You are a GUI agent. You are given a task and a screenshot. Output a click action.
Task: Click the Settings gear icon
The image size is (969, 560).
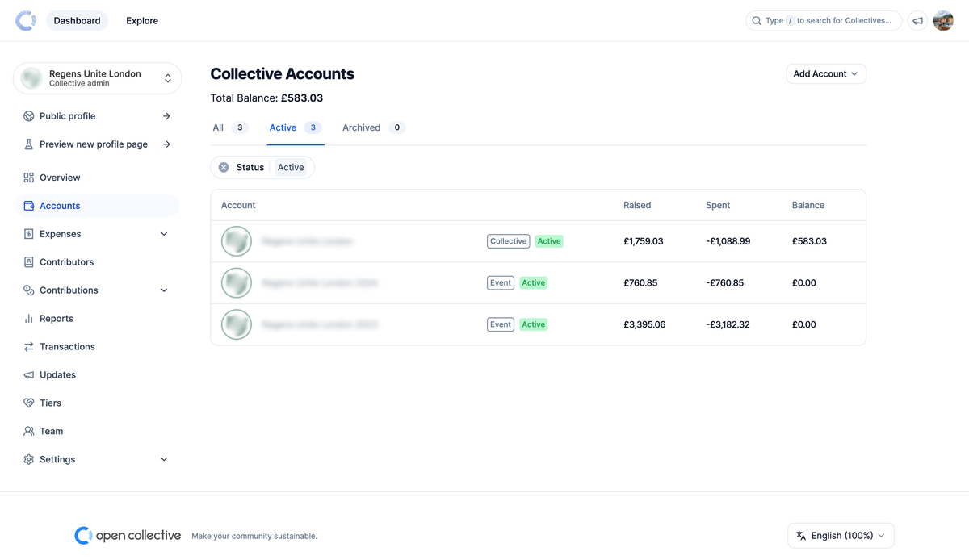(x=29, y=460)
